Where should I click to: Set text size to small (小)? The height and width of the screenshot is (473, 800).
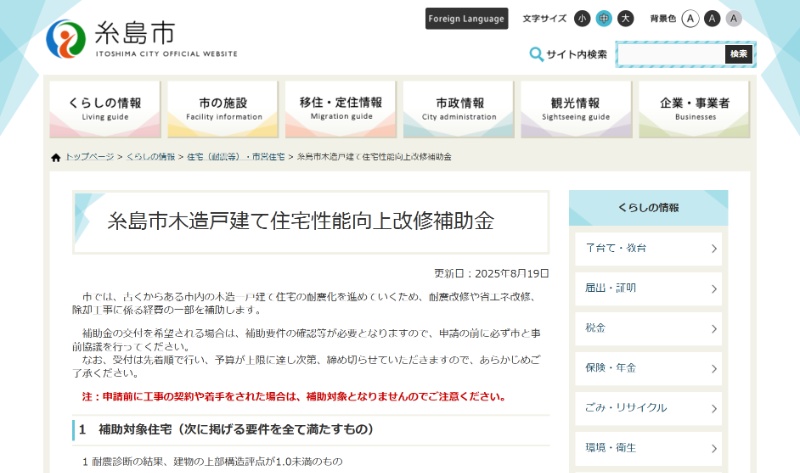(x=582, y=18)
